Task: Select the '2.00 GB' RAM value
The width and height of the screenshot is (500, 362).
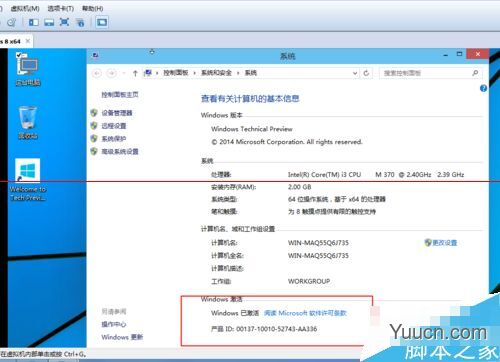Action: 299,187
